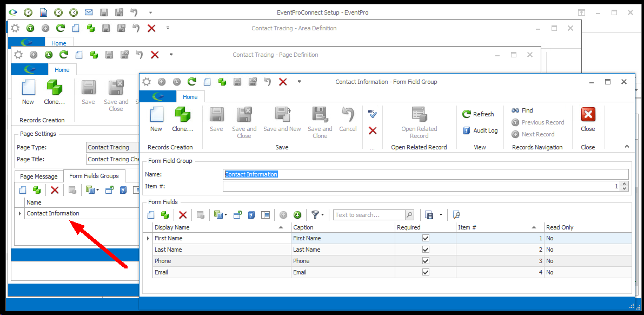This screenshot has height=315, width=644.
Task: Click New in Page Definition ribbon
Action: pyautogui.click(x=28, y=92)
